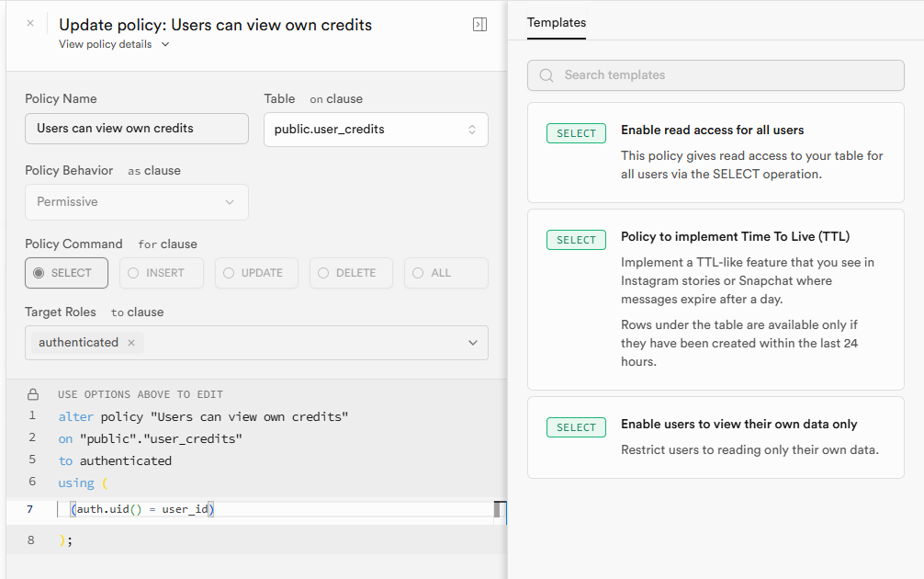The image size is (924, 579).
Task: Open the public.user_credits table dropdown
Action: (375, 130)
